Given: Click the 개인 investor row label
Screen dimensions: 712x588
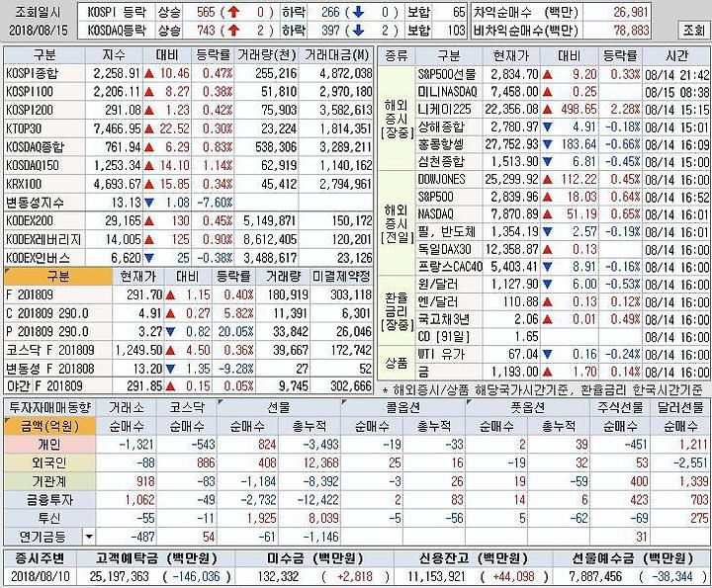Looking at the screenshot, I should (x=49, y=445).
